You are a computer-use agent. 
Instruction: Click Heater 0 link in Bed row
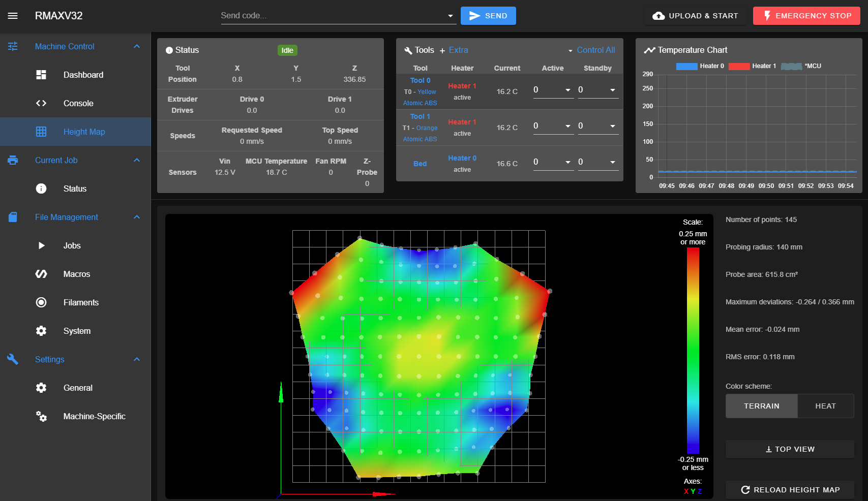(x=462, y=158)
